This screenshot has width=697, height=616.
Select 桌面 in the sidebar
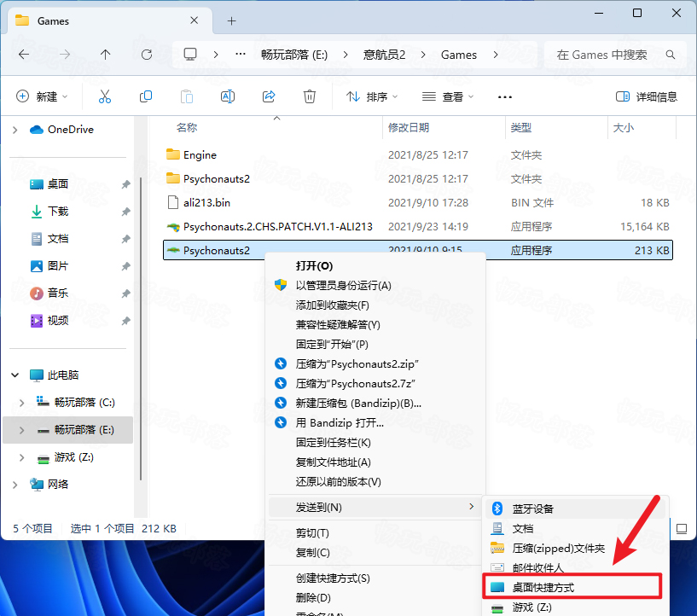coord(58,184)
